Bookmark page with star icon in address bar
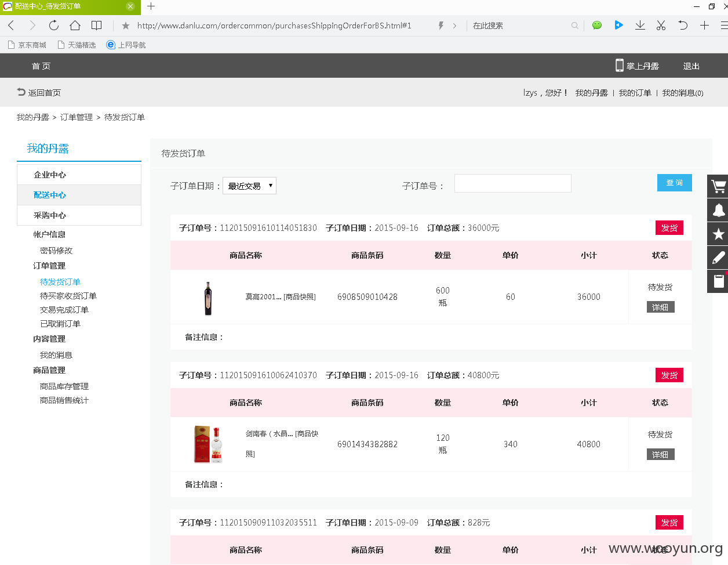This screenshot has width=728, height=565. [x=126, y=26]
